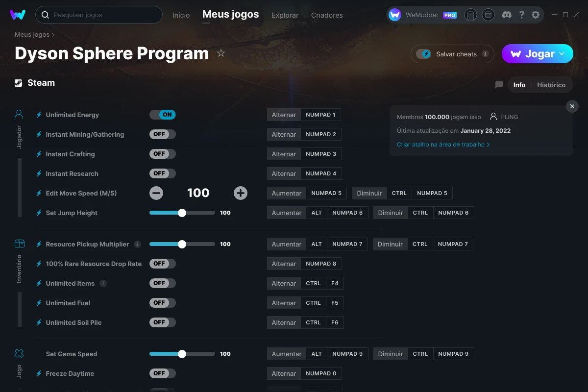Screen dimensions: 588x392
Task: Click Alternar button for Unlimited Energy
Action: [x=284, y=115]
